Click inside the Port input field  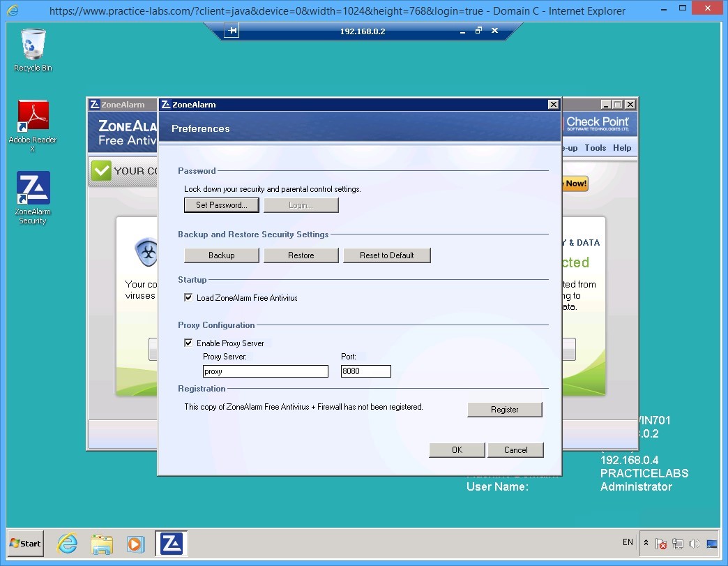[x=365, y=371]
